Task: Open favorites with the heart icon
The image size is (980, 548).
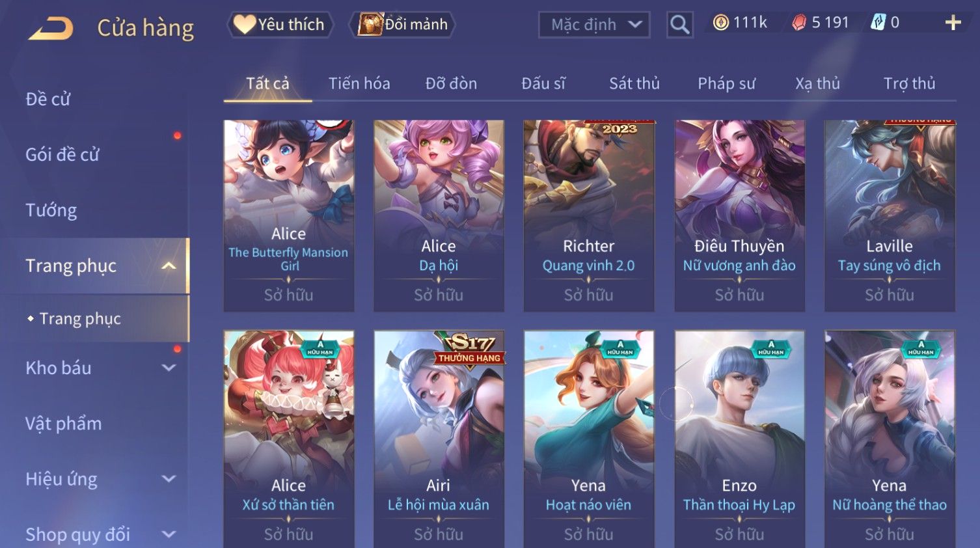Action: [244, 24]
